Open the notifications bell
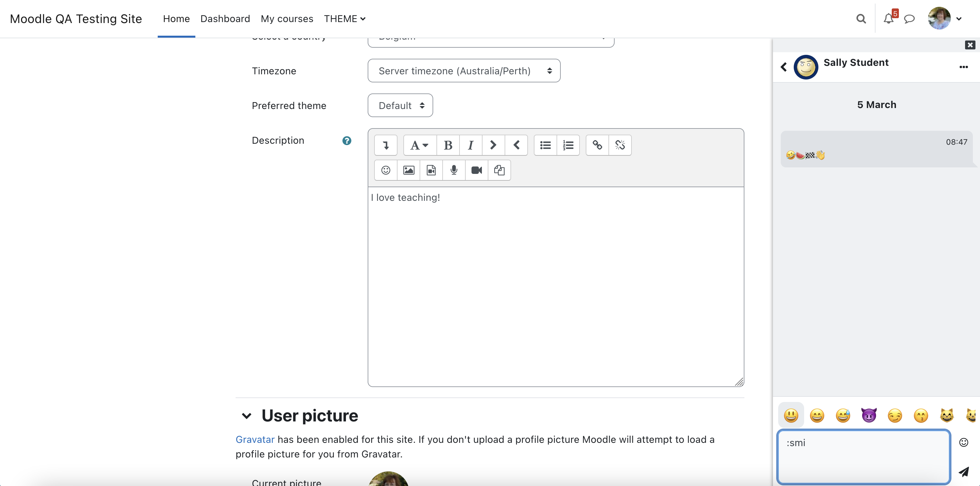 [888, 18]
